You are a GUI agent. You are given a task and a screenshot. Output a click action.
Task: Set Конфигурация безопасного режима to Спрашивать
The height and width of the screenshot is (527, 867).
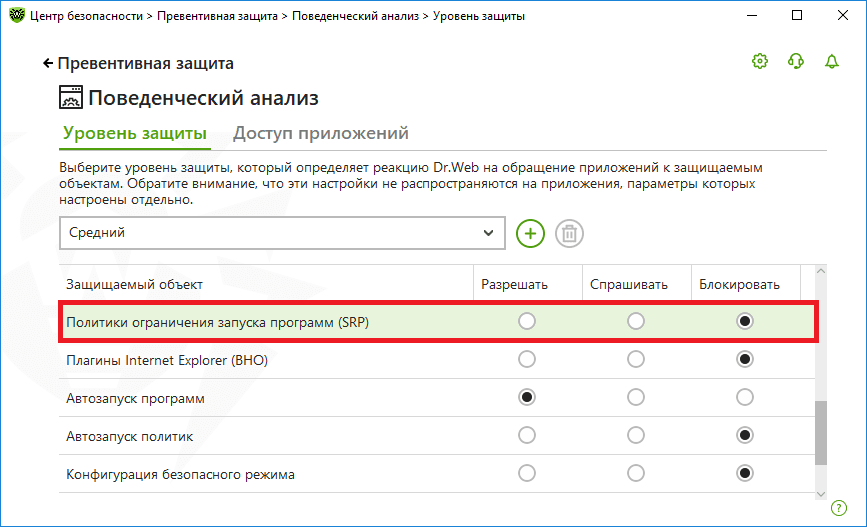pos(635,473)
